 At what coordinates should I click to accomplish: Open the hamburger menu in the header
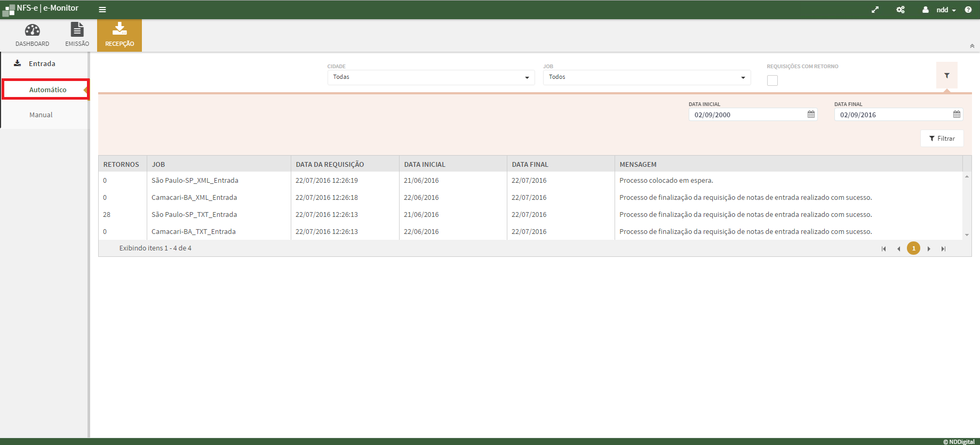[102, 10]
